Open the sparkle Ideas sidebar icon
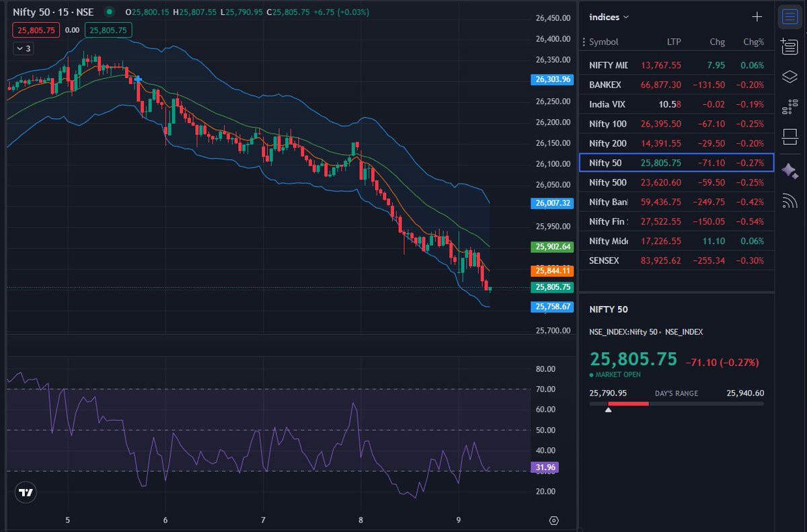Viewport: 807px width, 532px height. 790,170
